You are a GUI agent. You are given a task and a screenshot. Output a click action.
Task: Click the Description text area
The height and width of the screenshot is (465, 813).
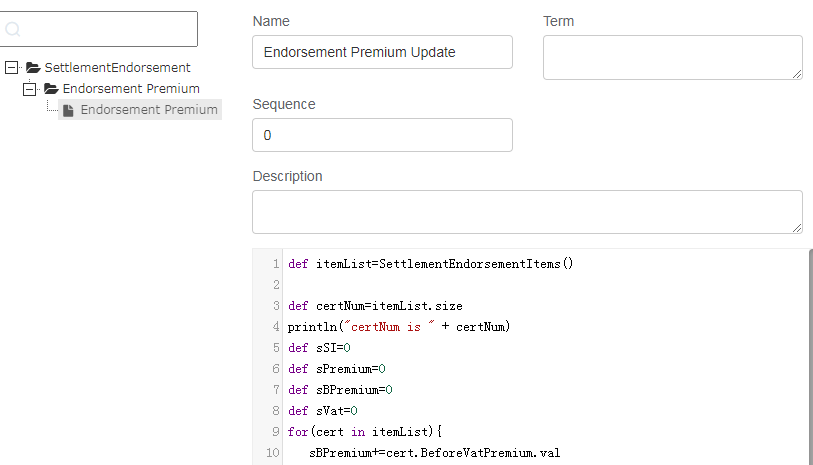pyautogui.click(x=527, y=212)
